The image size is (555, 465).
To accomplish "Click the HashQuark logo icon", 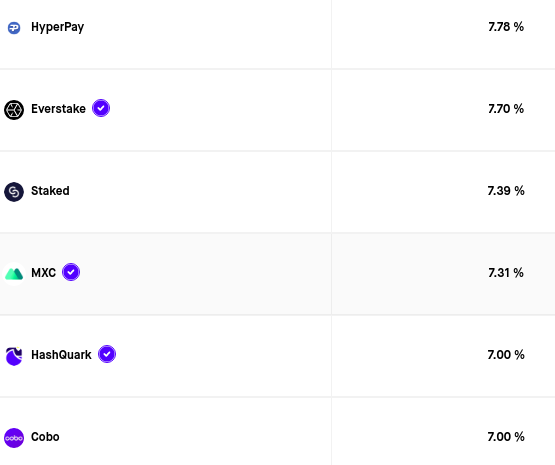I will click(14, 356).
